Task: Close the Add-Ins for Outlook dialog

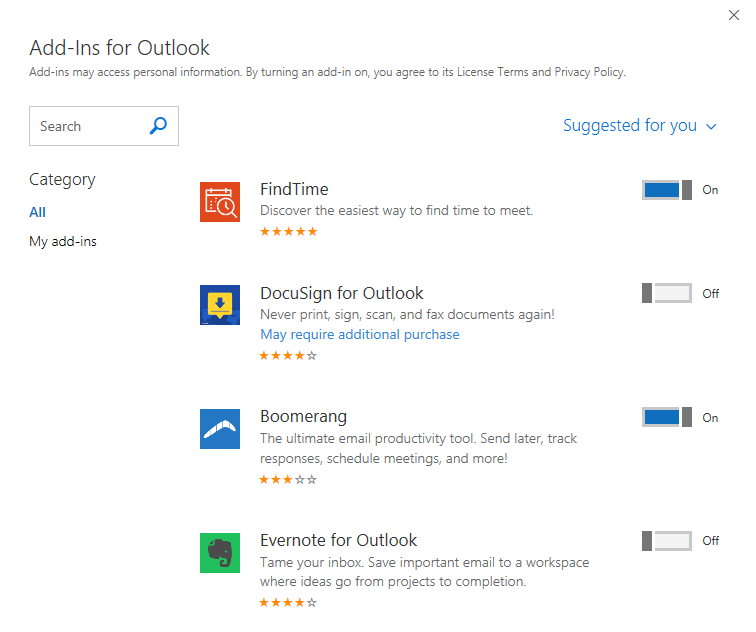Action: (734, 15)
